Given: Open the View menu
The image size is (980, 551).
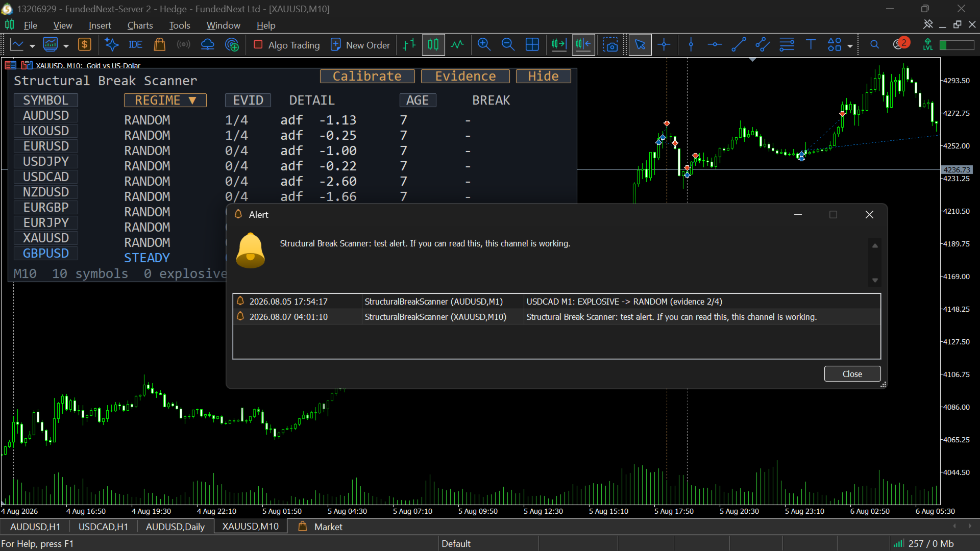Looking at the screenshot, I should 63,26.
